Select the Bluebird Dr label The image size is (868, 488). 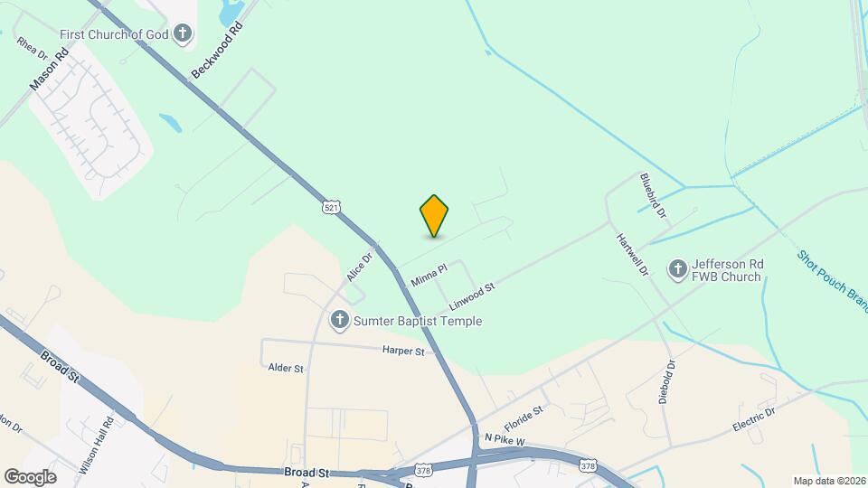coord(653,195)
